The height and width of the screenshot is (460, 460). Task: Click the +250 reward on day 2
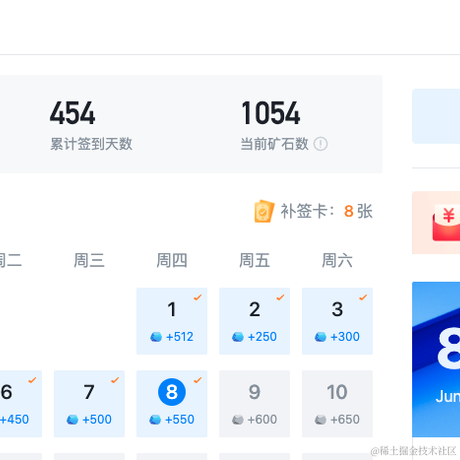pyautogui.click(x=262, y=337)
